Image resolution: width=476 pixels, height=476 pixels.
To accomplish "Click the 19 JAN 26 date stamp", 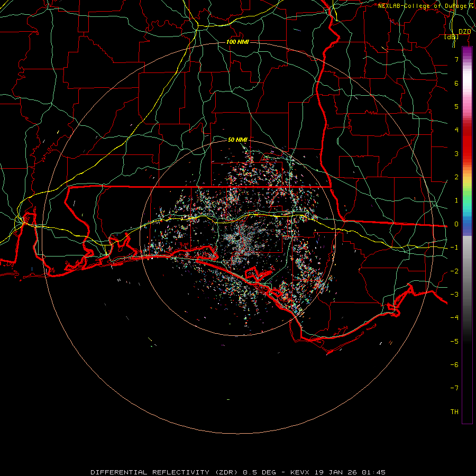I will tap(335, 472).
